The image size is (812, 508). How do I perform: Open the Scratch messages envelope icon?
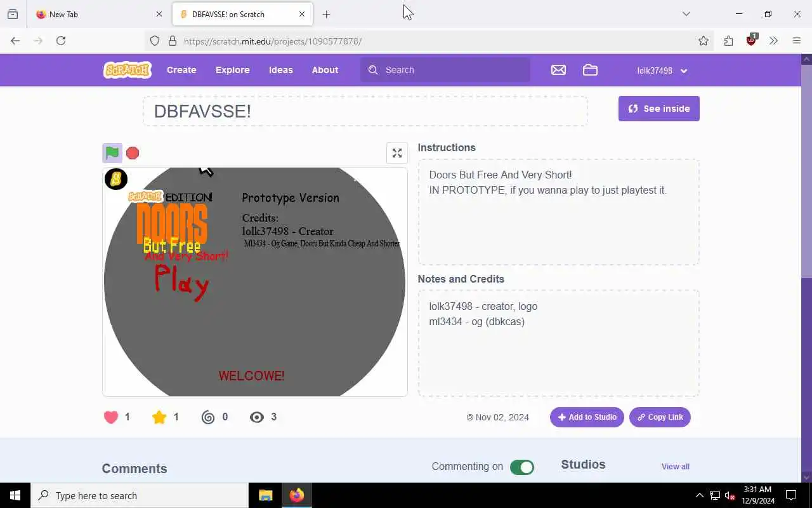pyautogui.click(x=558, y=70)
